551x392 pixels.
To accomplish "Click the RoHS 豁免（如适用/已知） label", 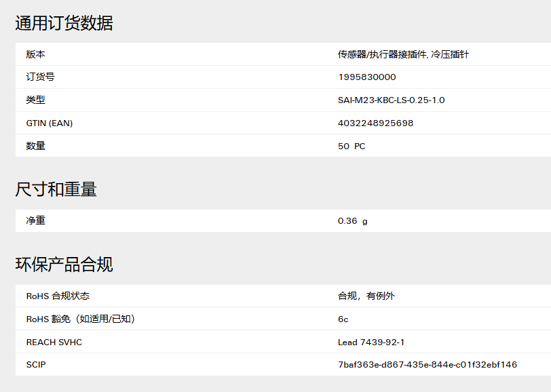I will coord(81,319).
